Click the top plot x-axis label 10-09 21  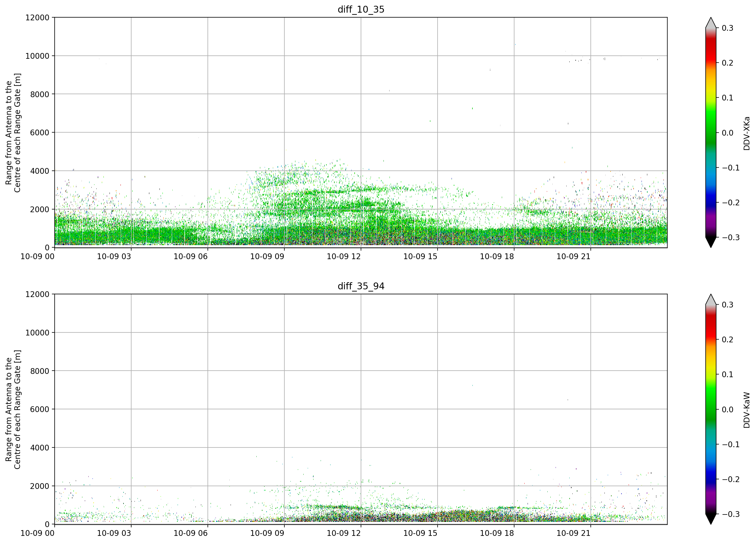click(x=574, y=256)
